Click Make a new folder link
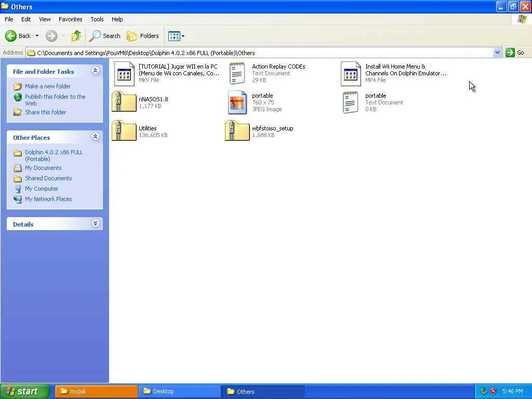532x399 pixels. coord(48,86)
